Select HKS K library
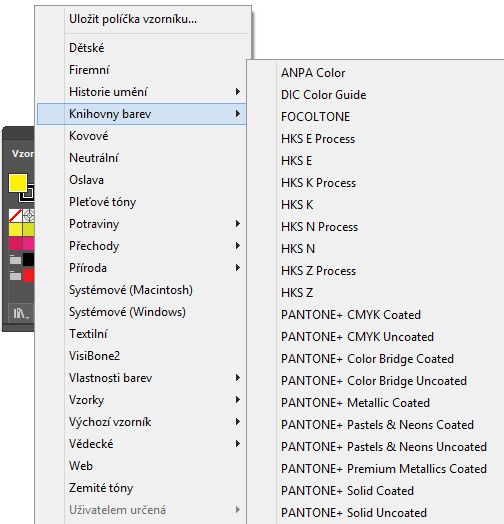Image resolution: width=504 pixels, height=524 pixels. pos(376,205)
